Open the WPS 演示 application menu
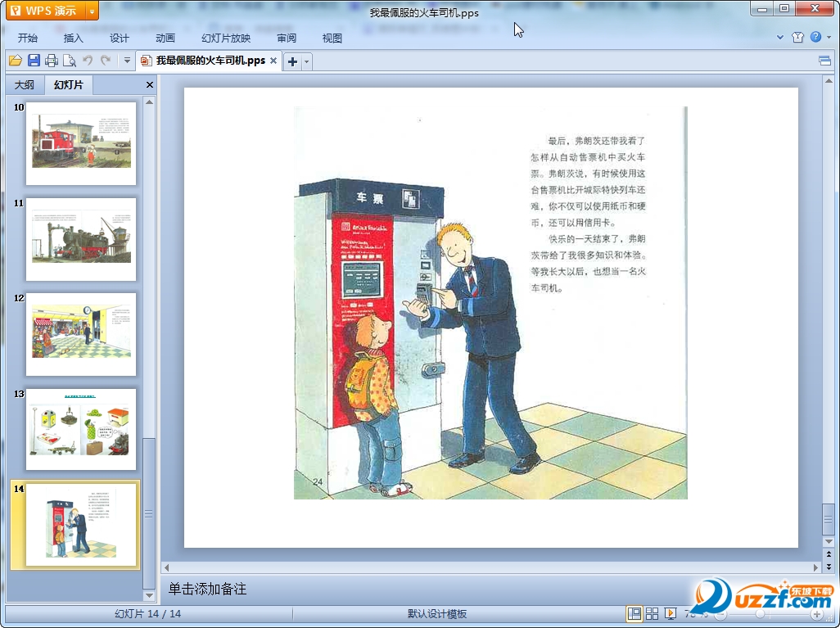 click(46, 10)
